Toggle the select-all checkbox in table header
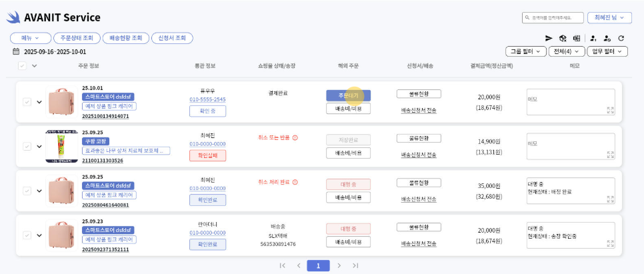The image size is (644, 274). [23, 65]
